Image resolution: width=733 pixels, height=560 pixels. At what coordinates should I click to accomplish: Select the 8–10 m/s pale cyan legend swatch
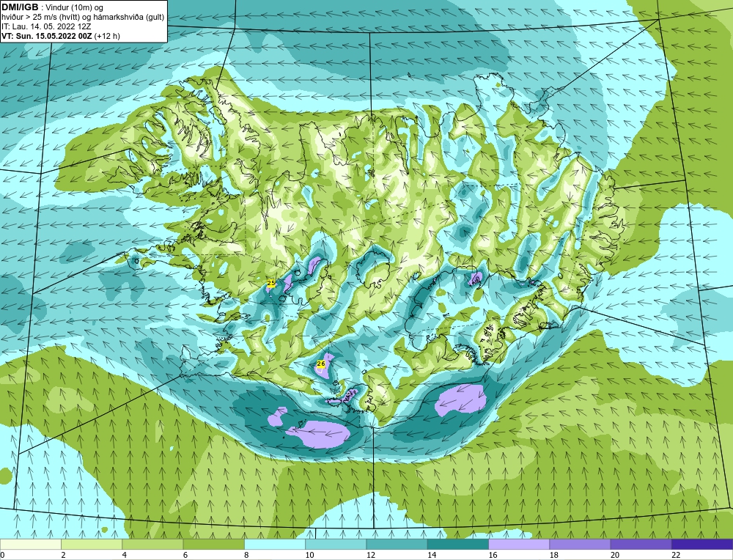[x=275, y=544]
